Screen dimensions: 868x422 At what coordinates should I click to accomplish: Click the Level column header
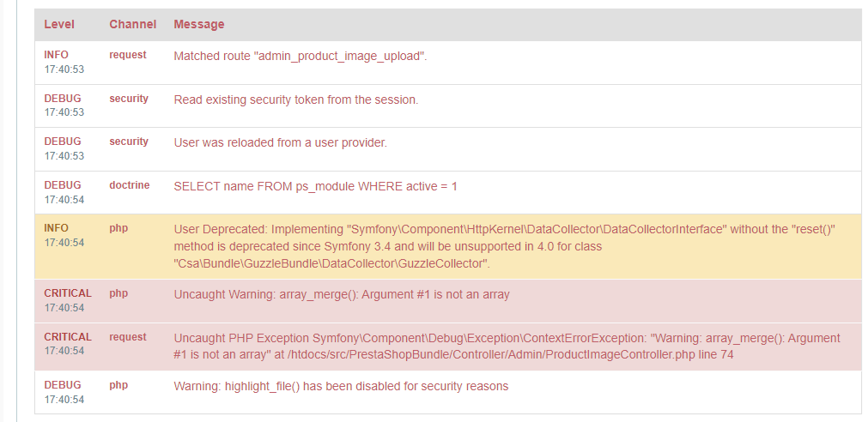(59, 25)
